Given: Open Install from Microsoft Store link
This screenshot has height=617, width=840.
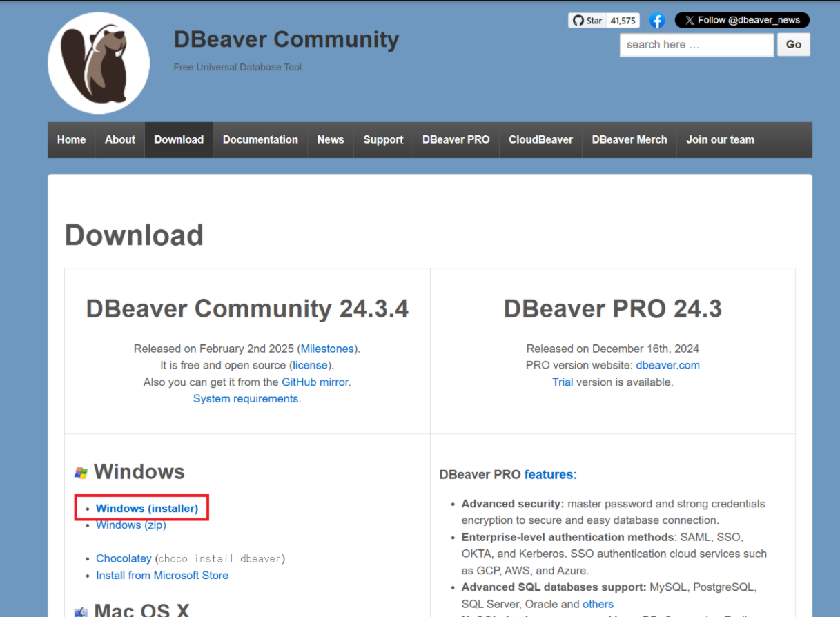Looking at the screenshot, I should click(162, 575).
